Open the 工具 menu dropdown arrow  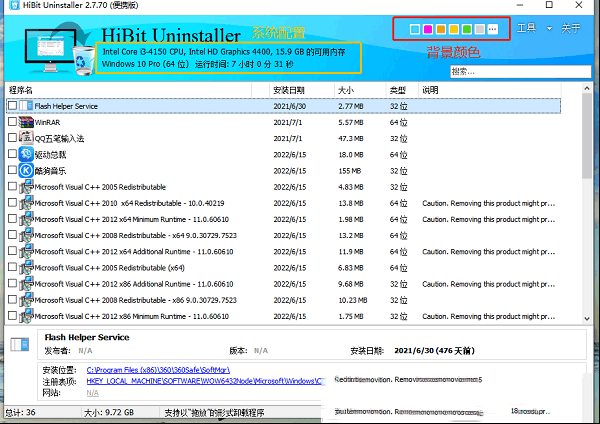pos(549,28)
